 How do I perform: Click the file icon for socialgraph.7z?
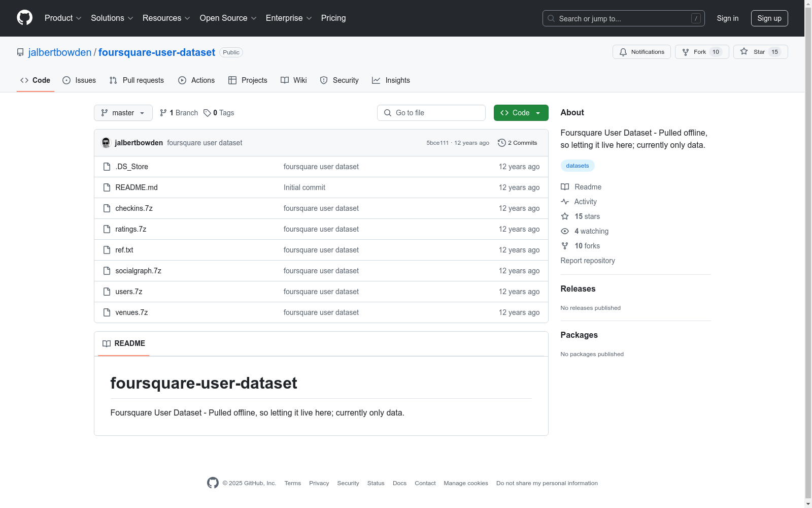[107, 271]
